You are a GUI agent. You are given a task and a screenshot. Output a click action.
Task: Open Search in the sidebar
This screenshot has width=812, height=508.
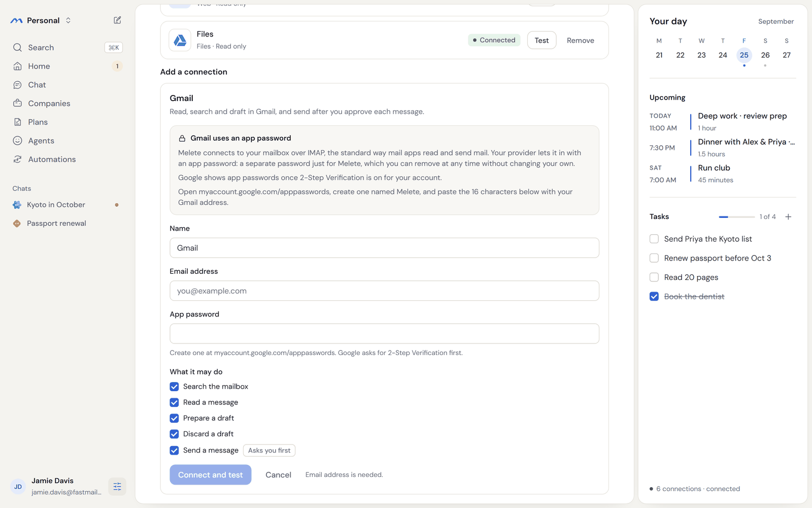pyautogui.click(x=67, y=47)
